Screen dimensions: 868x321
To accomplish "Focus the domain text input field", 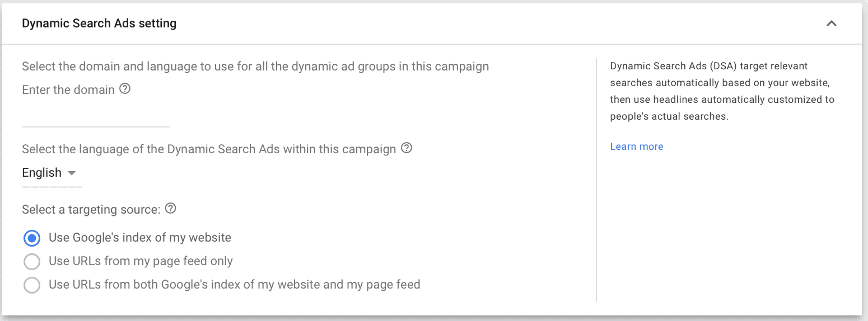I will pos(96,117).
